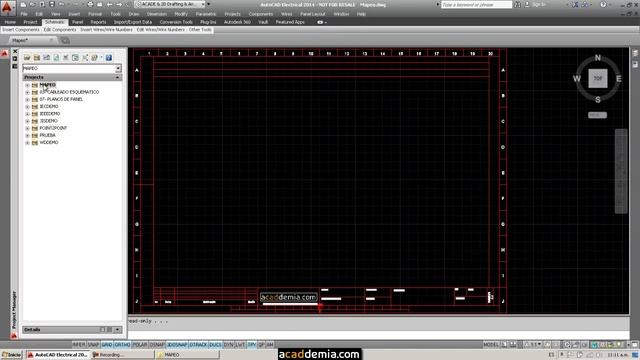
Task: Open the AutoCAD application menu logo button
Action: pyautogui.click(x=8, y=7)
